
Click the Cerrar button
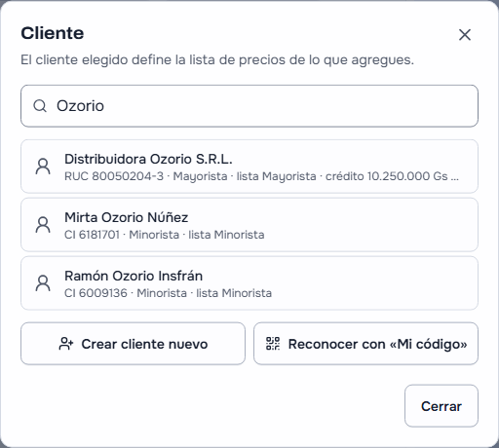click(441, 406)
